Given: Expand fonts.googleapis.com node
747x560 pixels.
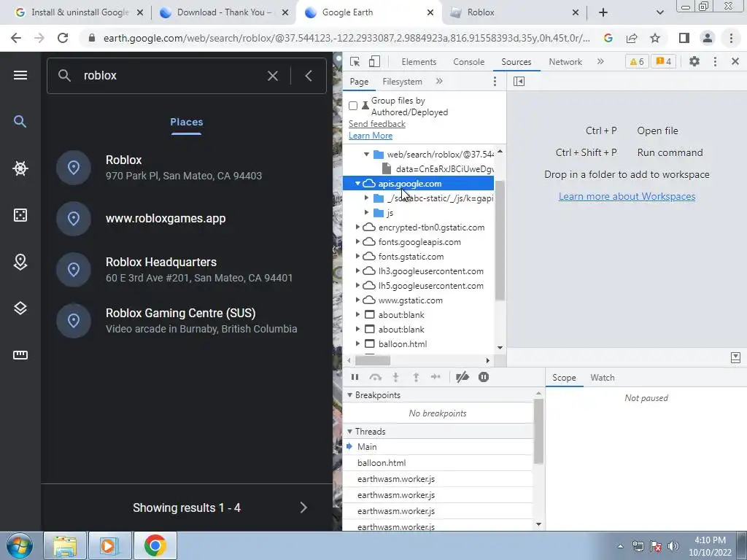Looking at the screenshot, I should [x=357, y=242].
